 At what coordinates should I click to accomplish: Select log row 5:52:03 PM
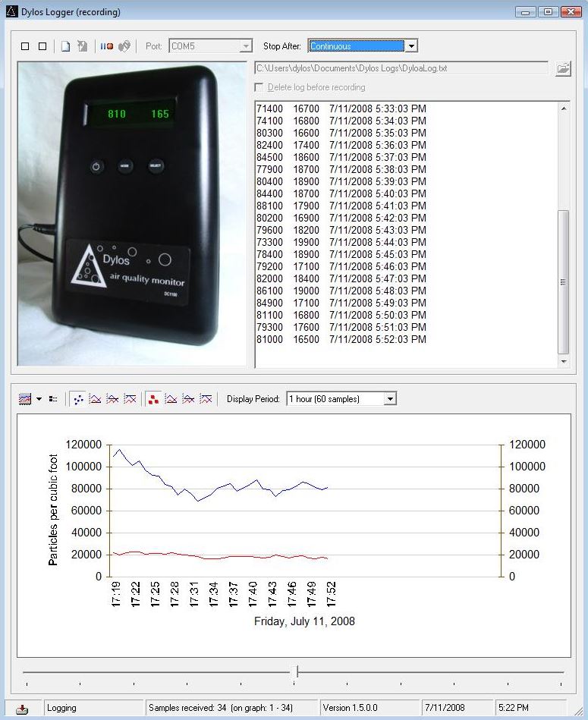[x=341, y=339]
